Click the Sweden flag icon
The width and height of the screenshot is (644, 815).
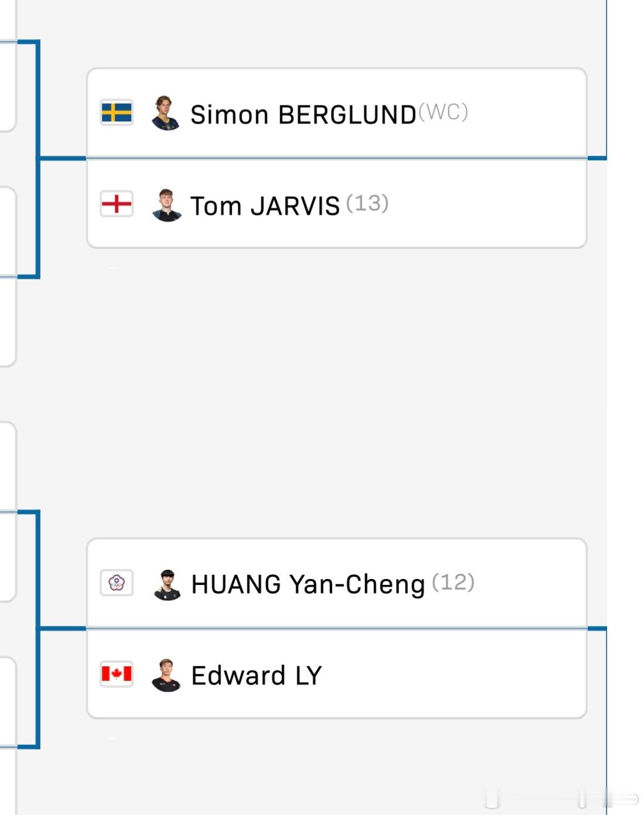117,112
